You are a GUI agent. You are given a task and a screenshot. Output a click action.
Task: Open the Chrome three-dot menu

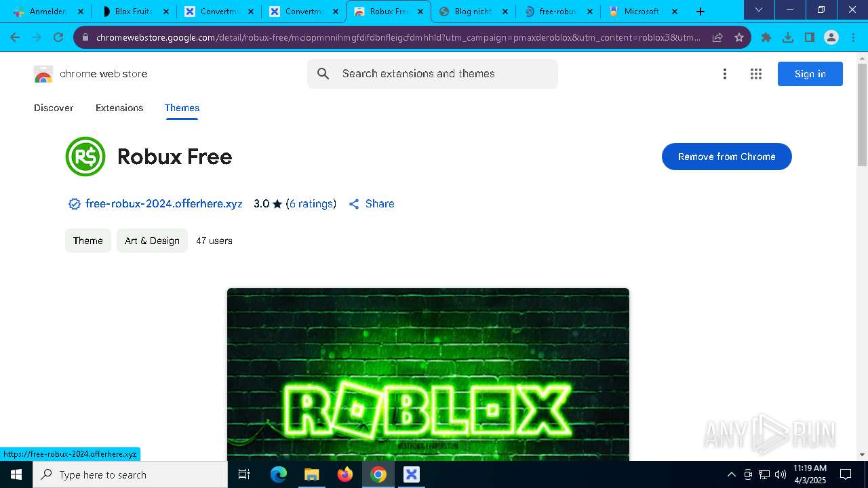(x=853, y=37)
